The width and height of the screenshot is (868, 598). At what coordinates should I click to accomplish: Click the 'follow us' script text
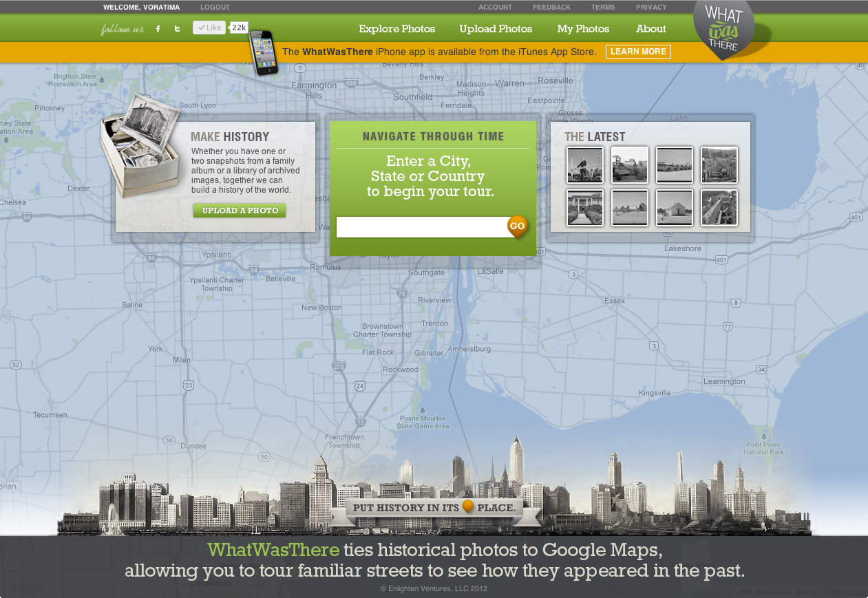(x=123, y=29)
